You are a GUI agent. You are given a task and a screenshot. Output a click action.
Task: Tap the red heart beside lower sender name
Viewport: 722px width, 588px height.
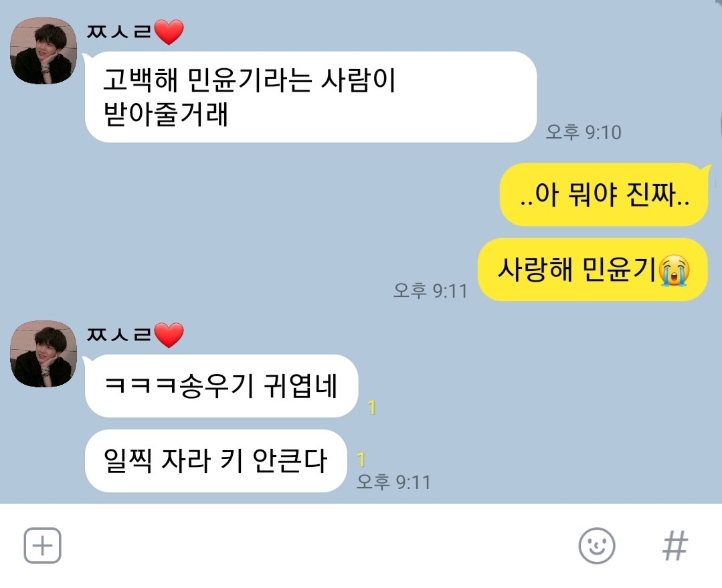169,334
